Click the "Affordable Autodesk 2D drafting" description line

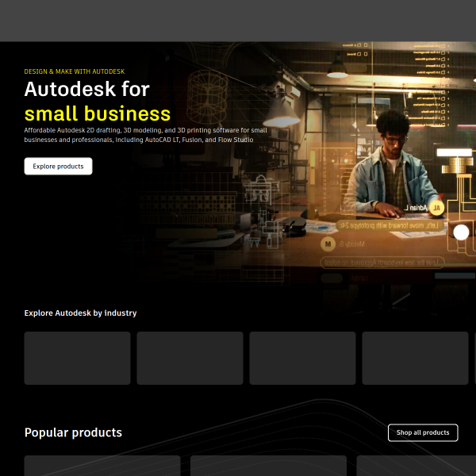[146, 130]
